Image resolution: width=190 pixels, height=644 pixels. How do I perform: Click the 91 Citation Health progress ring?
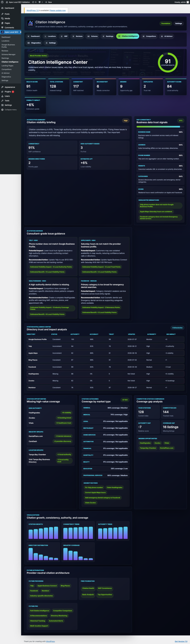click(x=168, y=62)
